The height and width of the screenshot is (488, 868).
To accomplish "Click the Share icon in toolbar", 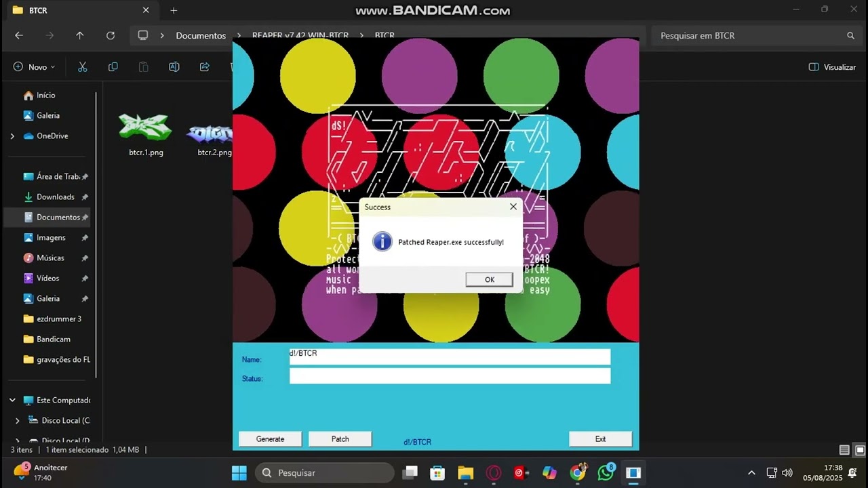I will point(205,67).
